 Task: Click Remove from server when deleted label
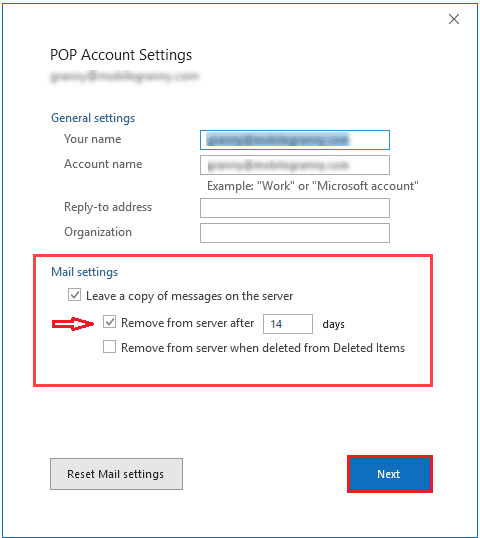point(263,348)
